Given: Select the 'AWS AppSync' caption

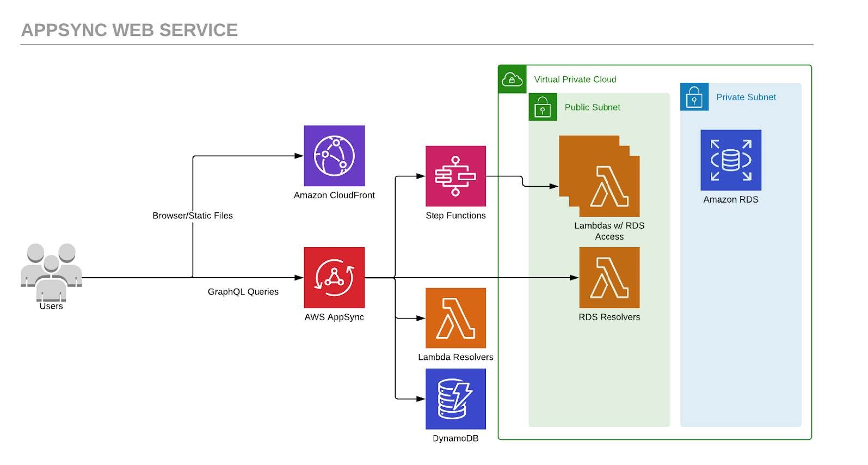Looking at the screenshot, I should [x=334, y=317].
